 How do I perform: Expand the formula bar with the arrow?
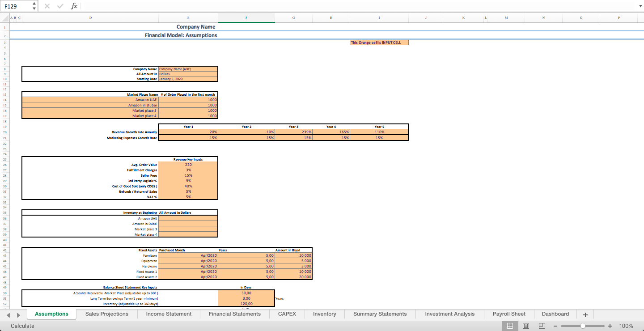(640, 6)
